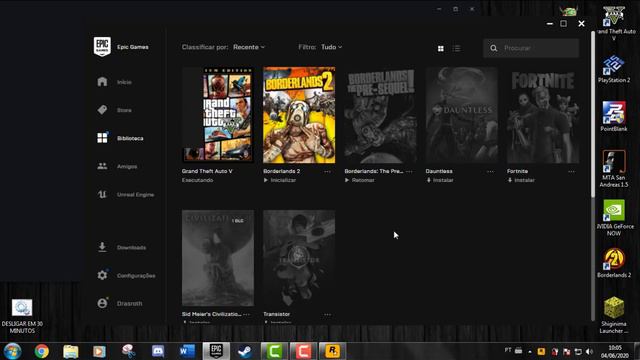
Task: Switch library to list view
Action: 457,49
